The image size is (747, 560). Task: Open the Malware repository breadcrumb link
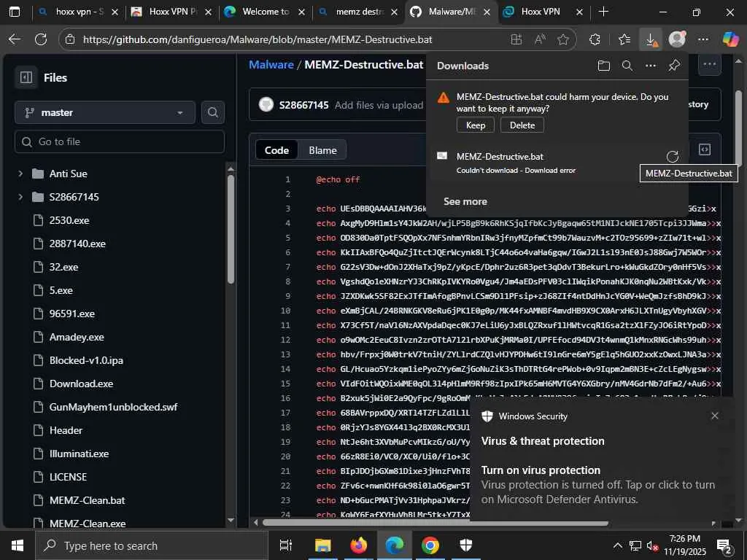click(271, 64)
